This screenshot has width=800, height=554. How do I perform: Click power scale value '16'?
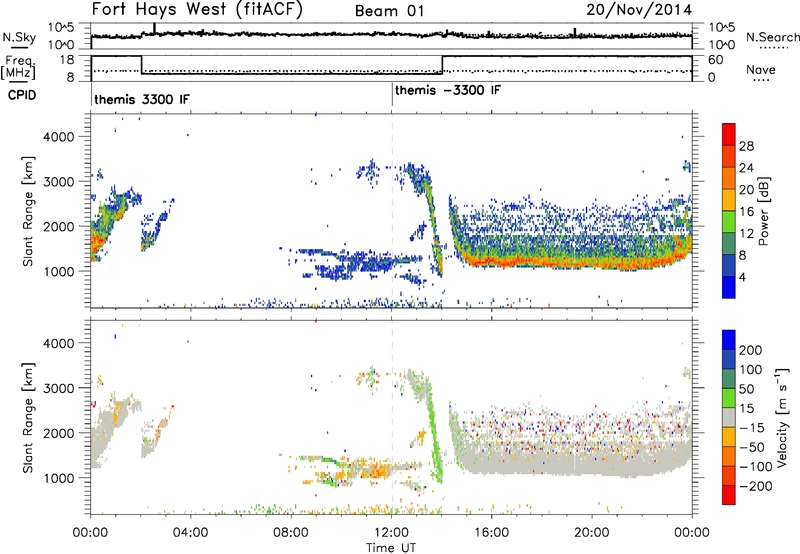pyautogui.click(x=746, y=212)
